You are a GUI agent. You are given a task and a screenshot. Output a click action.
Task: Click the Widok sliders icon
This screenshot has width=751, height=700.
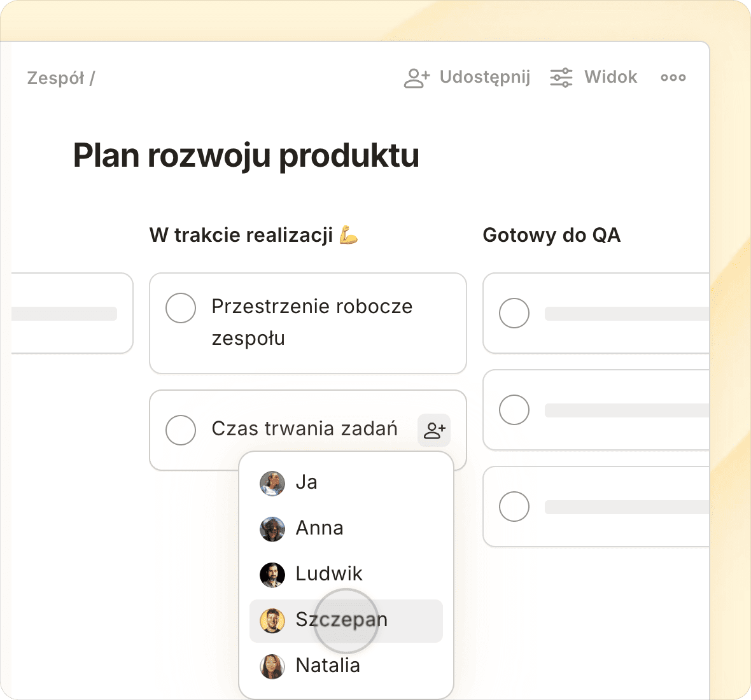561,78
